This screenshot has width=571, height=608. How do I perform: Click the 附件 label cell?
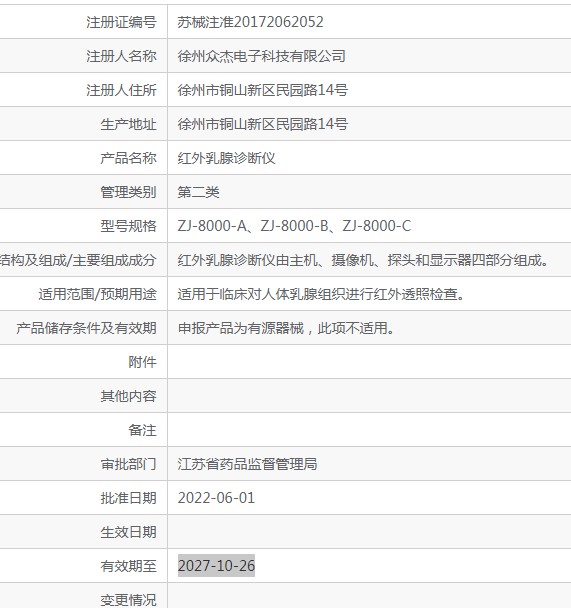pyautogui.click(x=83, y=362)
